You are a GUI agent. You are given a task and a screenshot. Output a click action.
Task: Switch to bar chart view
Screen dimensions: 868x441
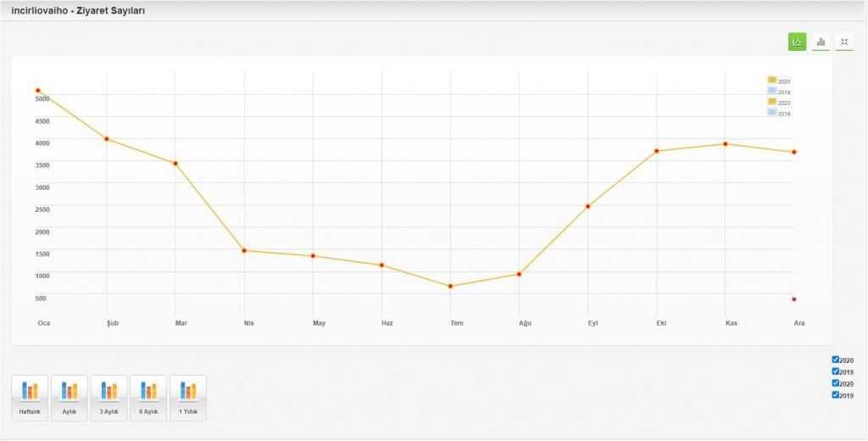point(821,42)
